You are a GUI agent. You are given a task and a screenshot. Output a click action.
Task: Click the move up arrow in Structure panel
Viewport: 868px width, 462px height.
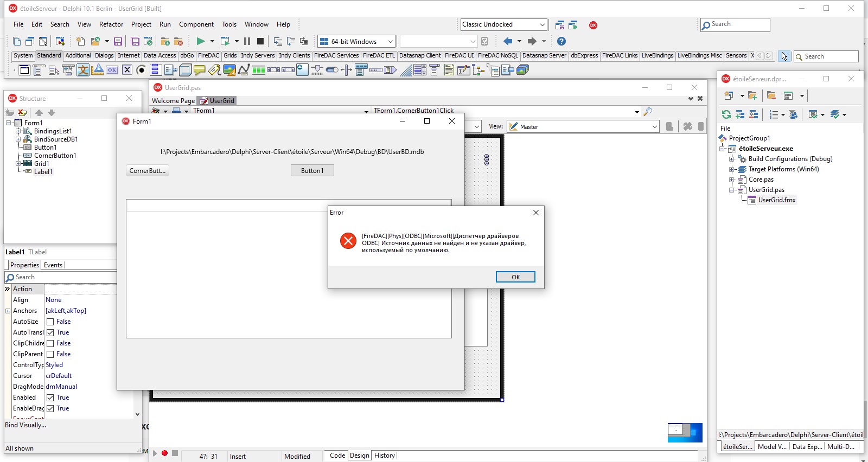39,113
